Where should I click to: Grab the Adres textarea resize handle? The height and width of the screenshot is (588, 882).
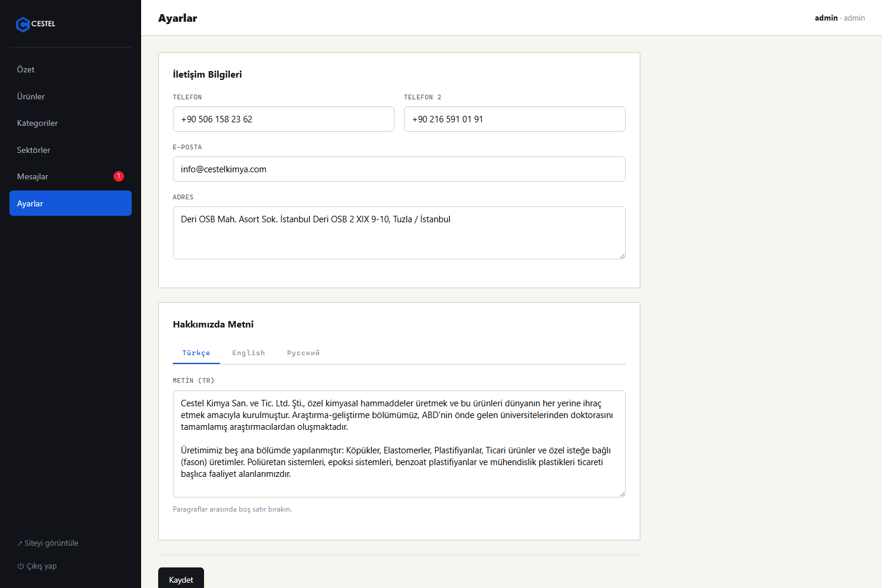(x=622, y=255)
